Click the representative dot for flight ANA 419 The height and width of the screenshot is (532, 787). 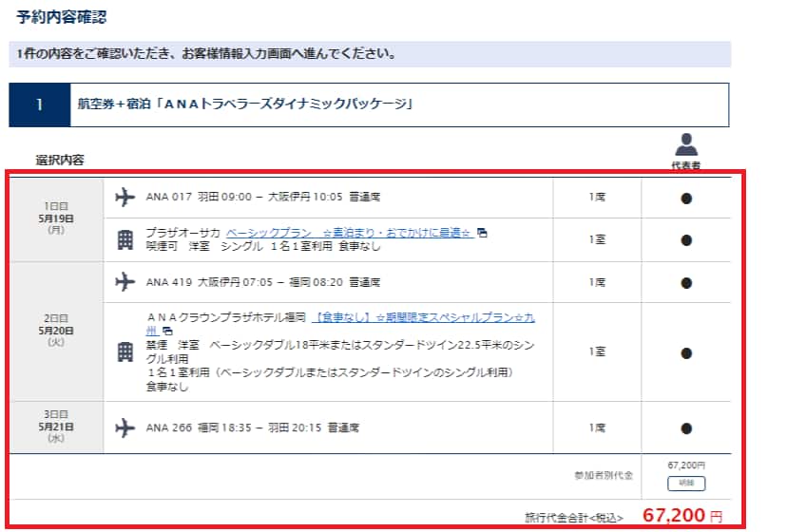point(685,282)
